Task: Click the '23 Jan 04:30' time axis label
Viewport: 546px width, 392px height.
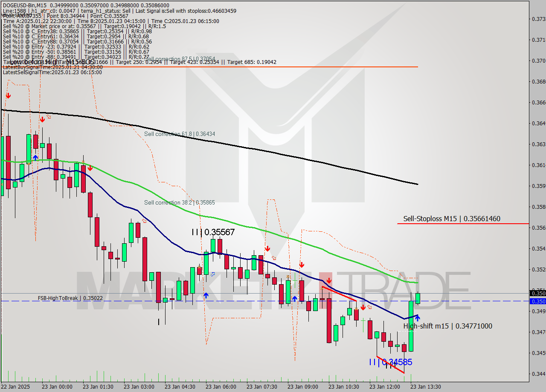Action: point(180,386)
